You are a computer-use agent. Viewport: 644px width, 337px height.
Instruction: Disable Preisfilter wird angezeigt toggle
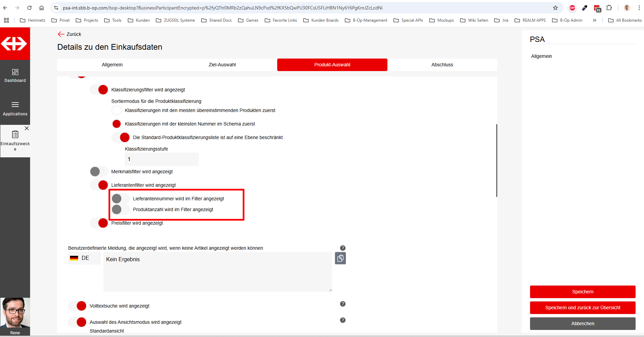(99, 223)
